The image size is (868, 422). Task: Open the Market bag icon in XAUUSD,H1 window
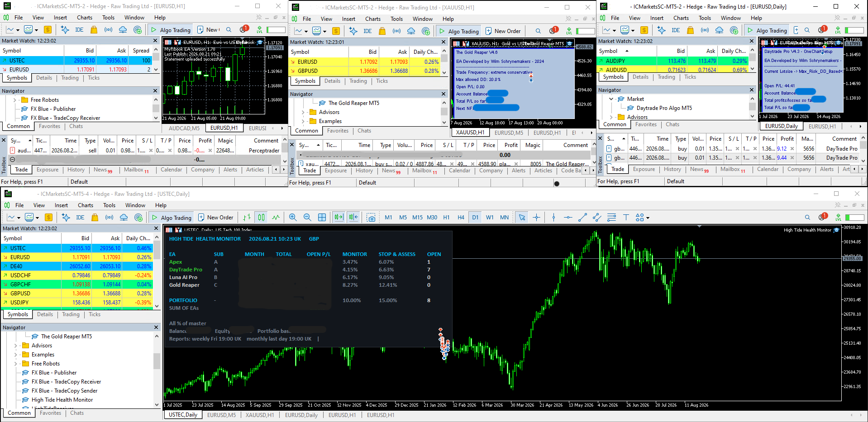point(382,31)
